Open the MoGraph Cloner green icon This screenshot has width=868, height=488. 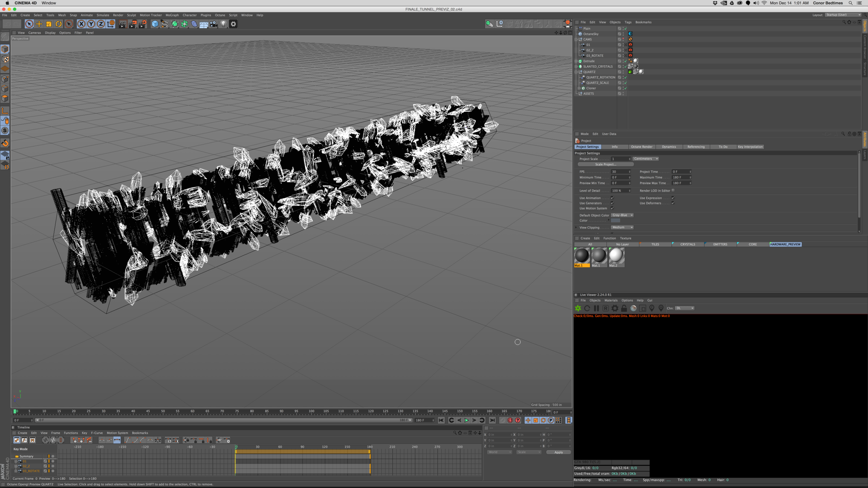coord(184,24)
